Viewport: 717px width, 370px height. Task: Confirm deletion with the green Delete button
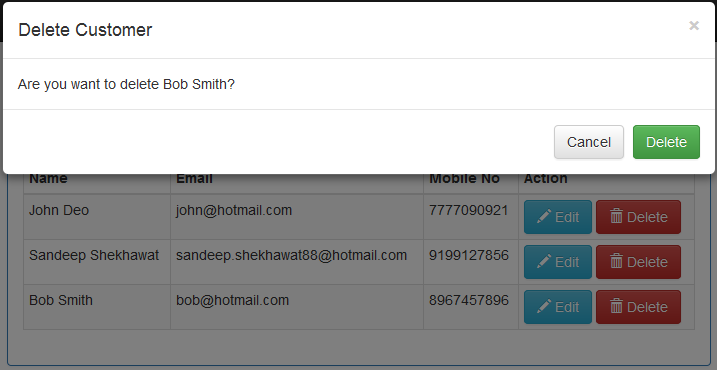click(x=666, y=142)
